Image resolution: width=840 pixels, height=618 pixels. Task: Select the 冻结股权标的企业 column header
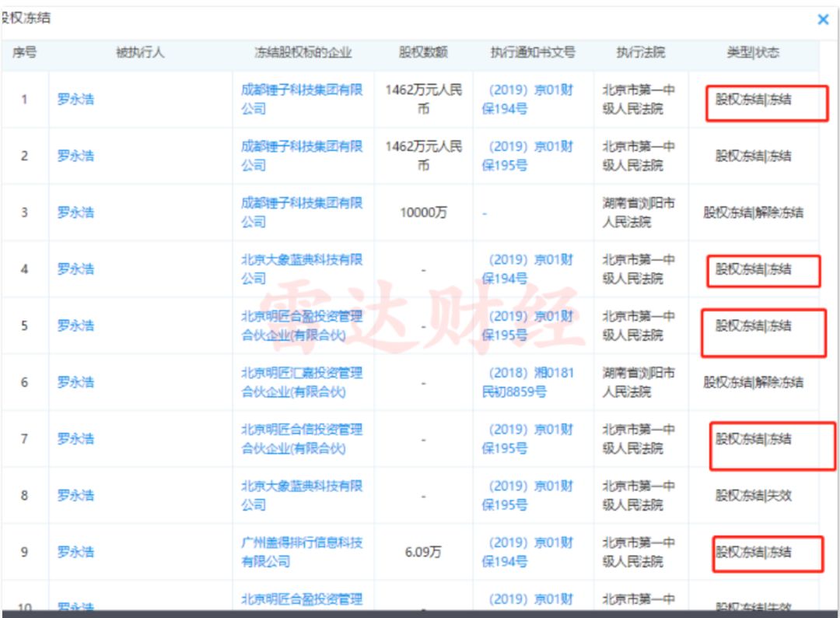tap(303, 52)
